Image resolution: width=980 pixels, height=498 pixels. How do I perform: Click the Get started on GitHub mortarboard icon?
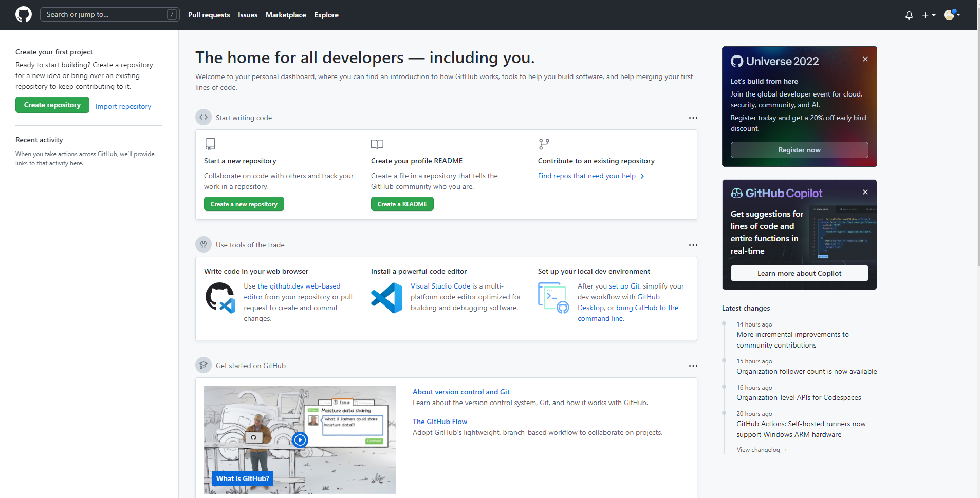coord(204,365)
